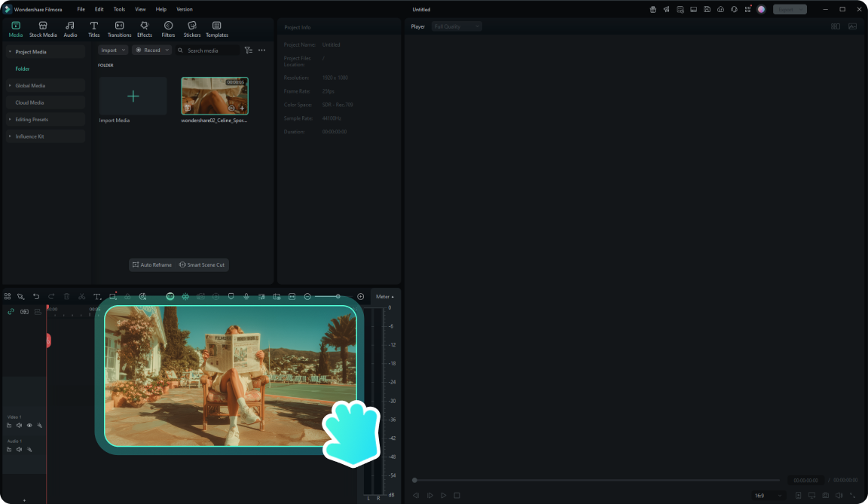Screen dimensions: 868x504
Task: Open the Record dropdown
Action: (151, 50)
